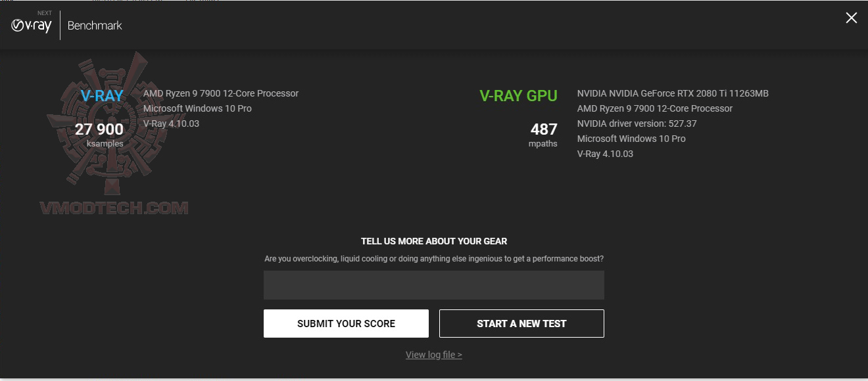The width and height of the screenshot is (868, 381).
Task: Click the GPU result's V-Ray 4.10.03 version
Action: pyautogui.click(x=605, y=154)
